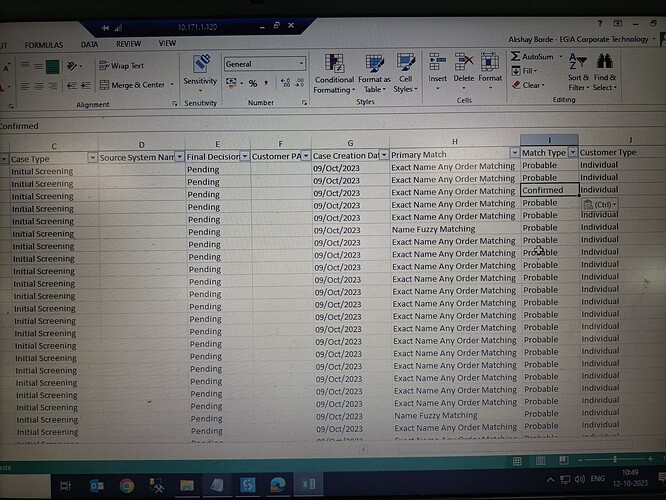Open Sort & Filter menu

coord(578,71)
